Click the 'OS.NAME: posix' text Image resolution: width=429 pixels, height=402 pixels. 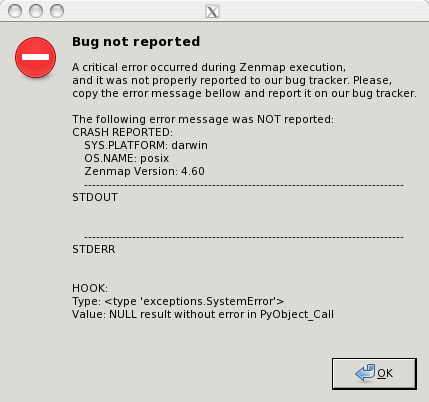pyautogui.click(x=127, y=158)
